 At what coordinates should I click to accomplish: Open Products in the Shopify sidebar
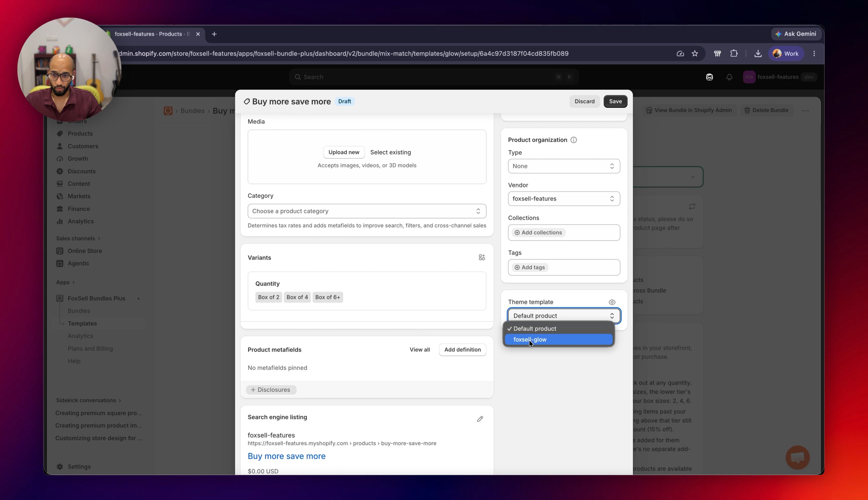(x=80, y=134)
